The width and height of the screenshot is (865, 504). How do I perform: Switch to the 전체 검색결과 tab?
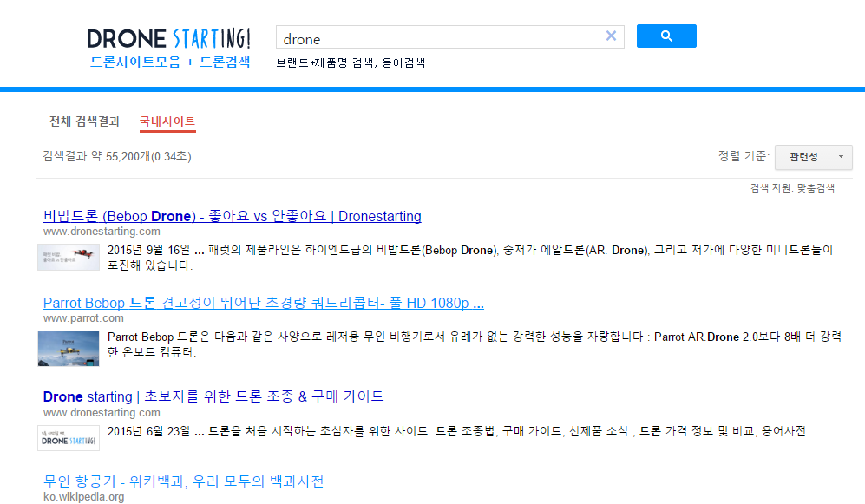coord(84,121)
